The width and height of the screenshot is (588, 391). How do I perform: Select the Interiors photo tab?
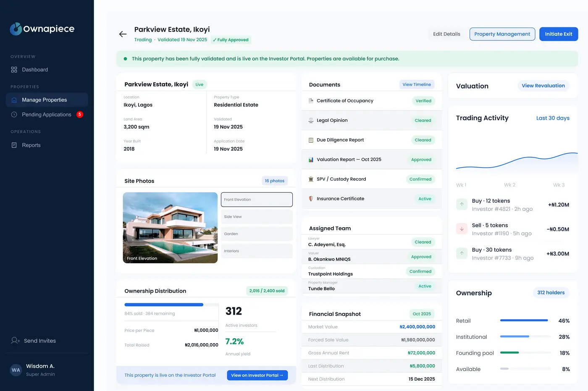[x=257, y=251]
